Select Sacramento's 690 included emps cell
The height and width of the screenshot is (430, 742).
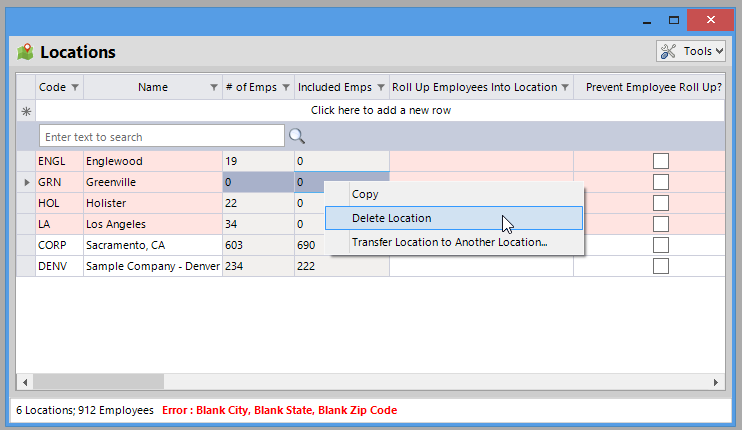310,245
